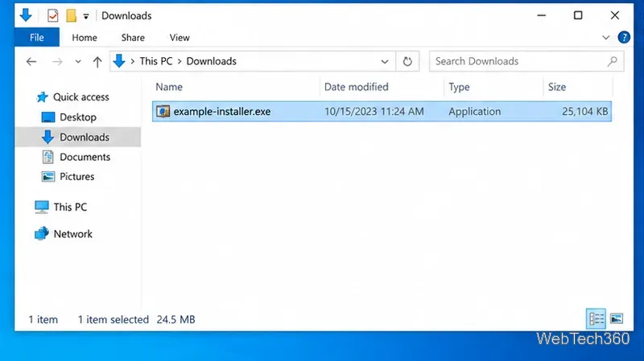This screenshot has width=644, height=361.
Task: Sort by the Name column header
Action: [169, 87]
